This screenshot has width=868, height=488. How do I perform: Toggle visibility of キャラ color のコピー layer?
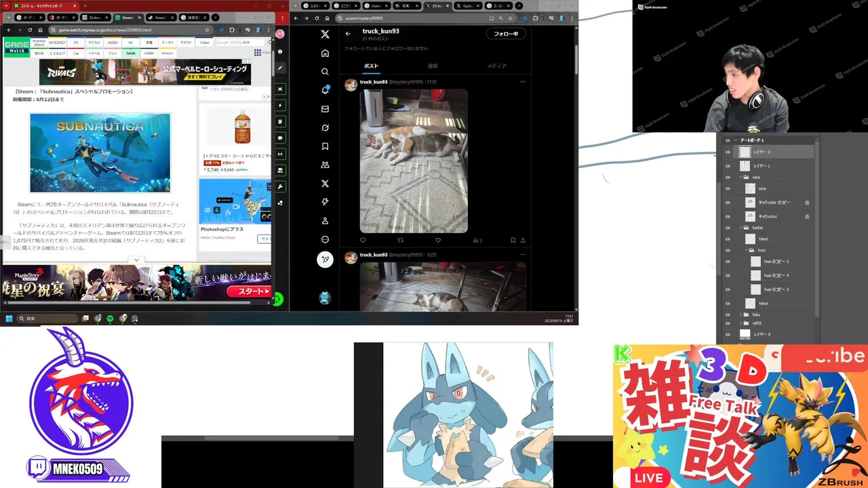(x=728, y=202)
